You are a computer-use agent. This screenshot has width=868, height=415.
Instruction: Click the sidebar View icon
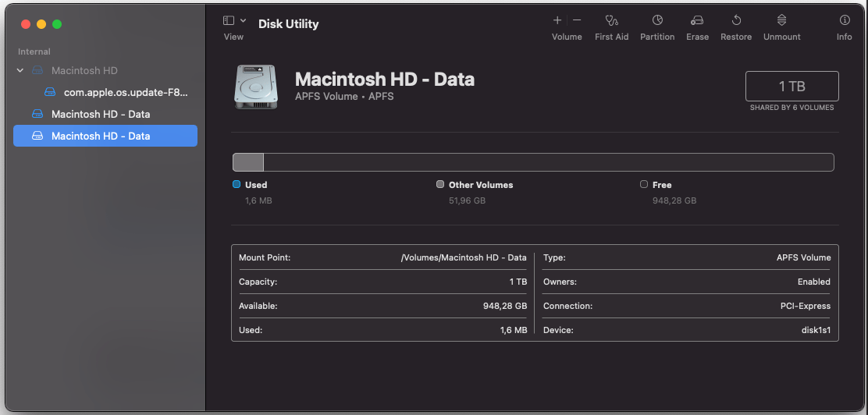[x=228, y=20]
